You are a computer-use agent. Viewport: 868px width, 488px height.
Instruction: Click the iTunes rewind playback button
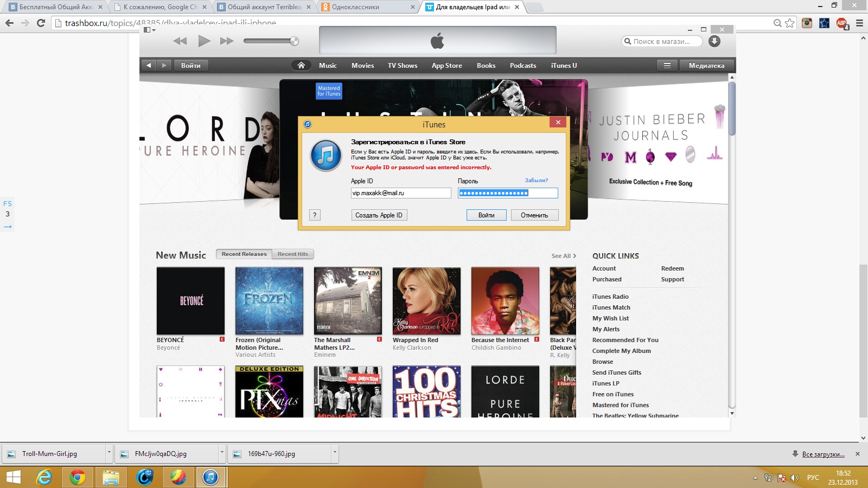(x=180, y=41)
